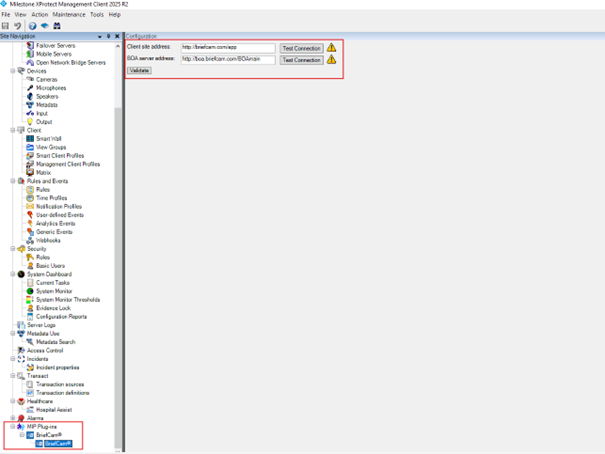Select Analytics Events tree item
Viewport: 605px width, 454px height.
click(56, 223)
